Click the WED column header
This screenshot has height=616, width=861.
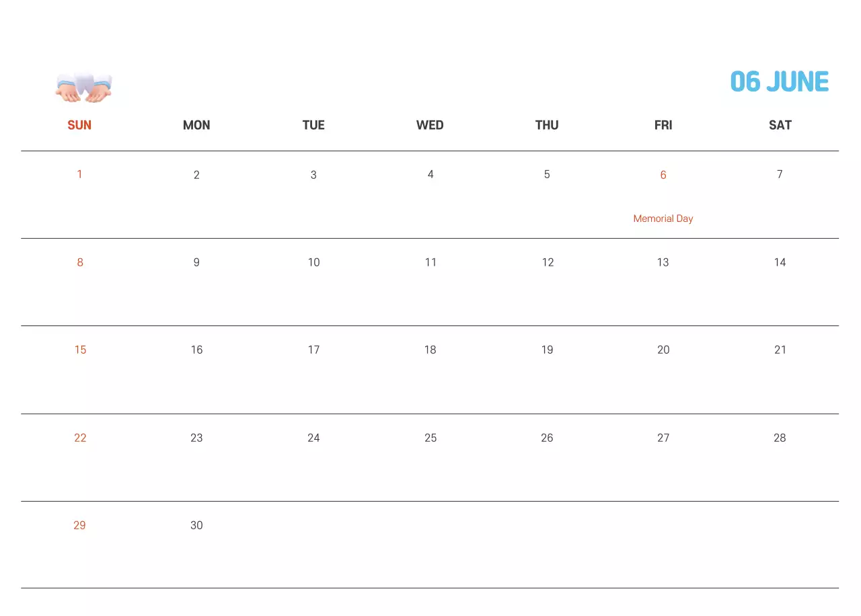click(x=430, y=125)
